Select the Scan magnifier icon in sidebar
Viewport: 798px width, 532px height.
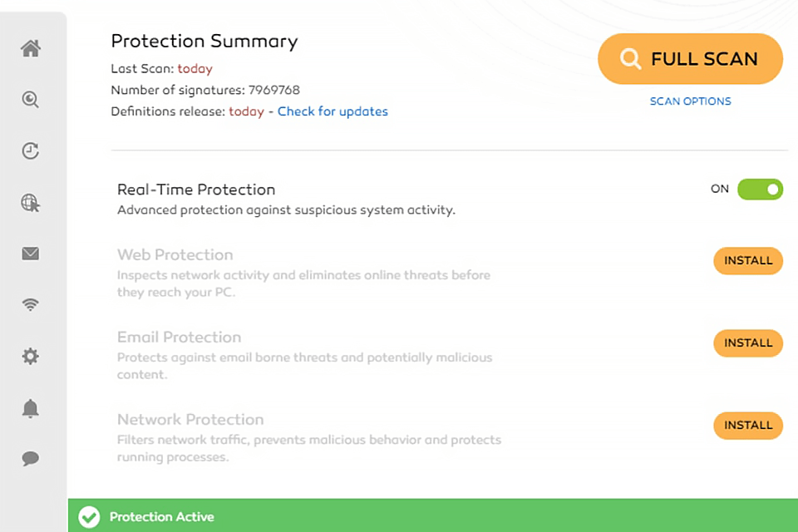pos(30,99)
